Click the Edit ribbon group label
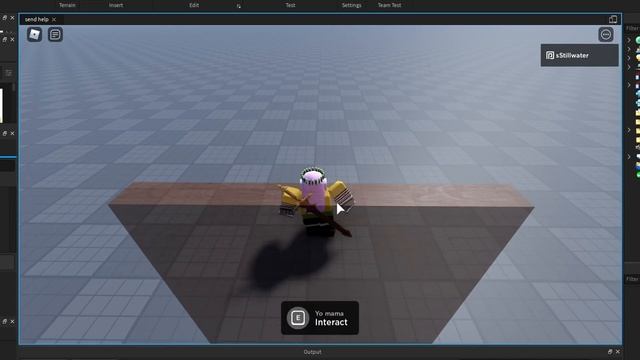The image size is (640, 360). click(194, 5)
